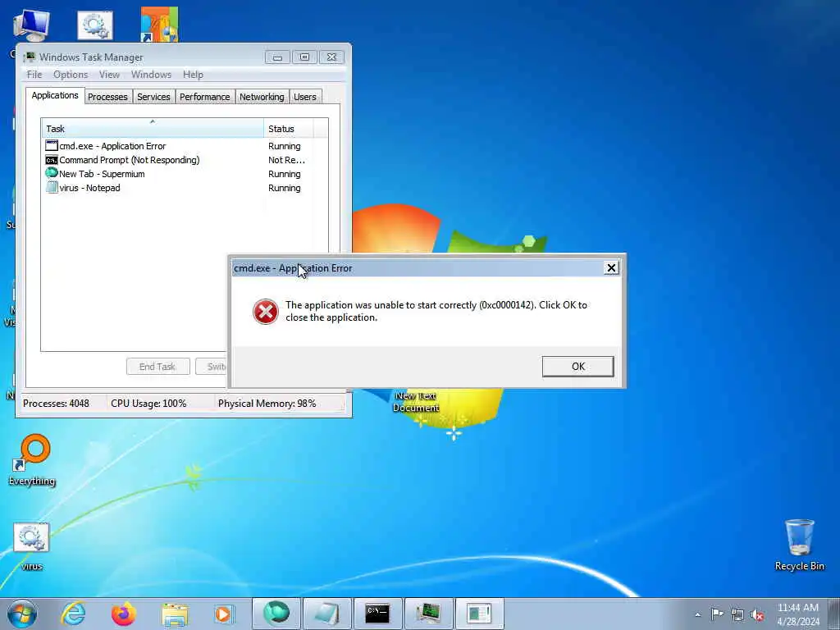Open the Windows Start menu
The height and width of the screenshot is (630, 840).
[22, 614]
